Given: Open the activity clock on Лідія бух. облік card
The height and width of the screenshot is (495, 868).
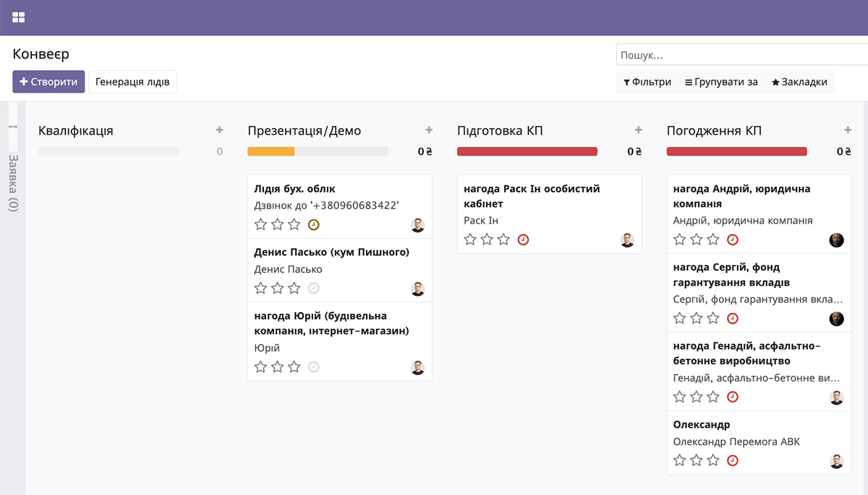Looking at the screenshot, I should 313,224.
